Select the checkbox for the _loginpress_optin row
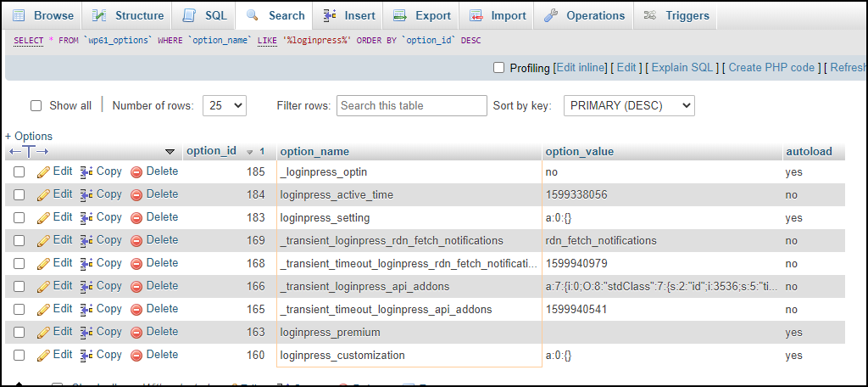868x387 pixels. coord(19,172)
